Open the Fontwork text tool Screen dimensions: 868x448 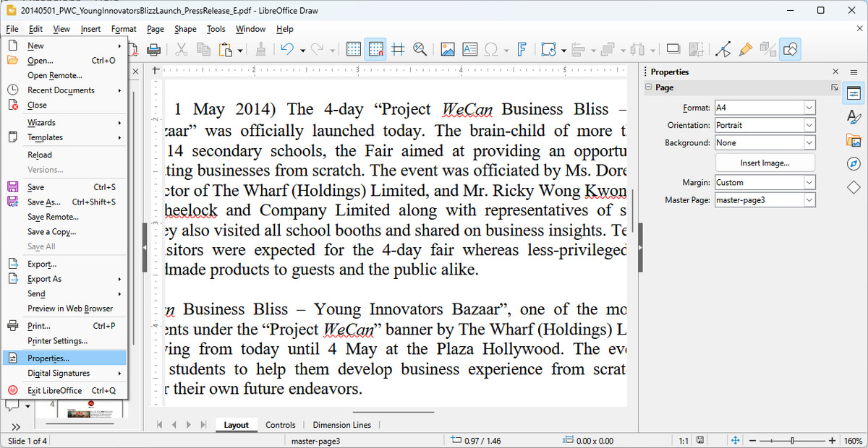[521, 50]
